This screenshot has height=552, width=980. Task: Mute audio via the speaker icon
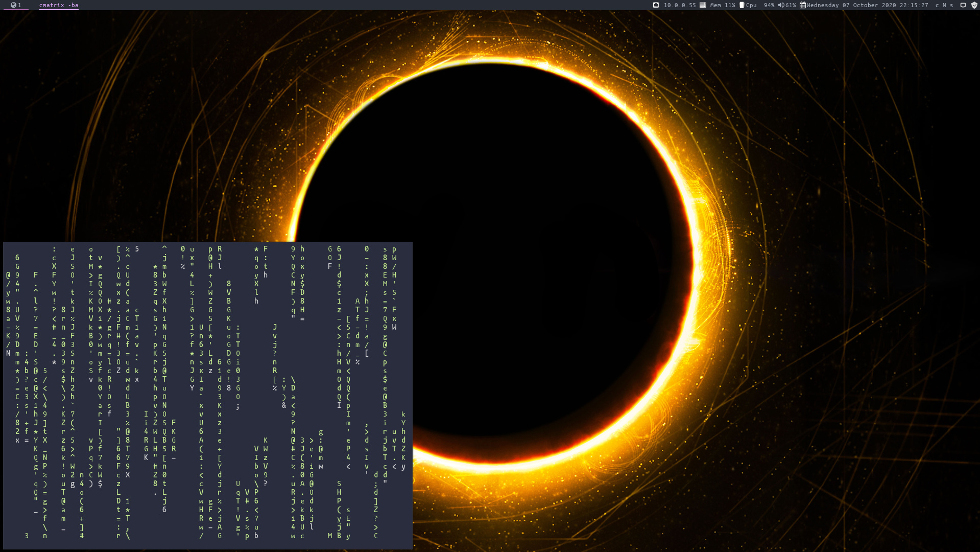click(x=781, y=5)
